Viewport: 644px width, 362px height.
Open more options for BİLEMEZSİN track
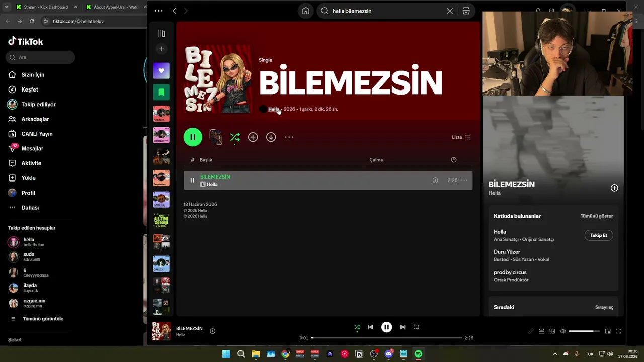tap(464, 180)
